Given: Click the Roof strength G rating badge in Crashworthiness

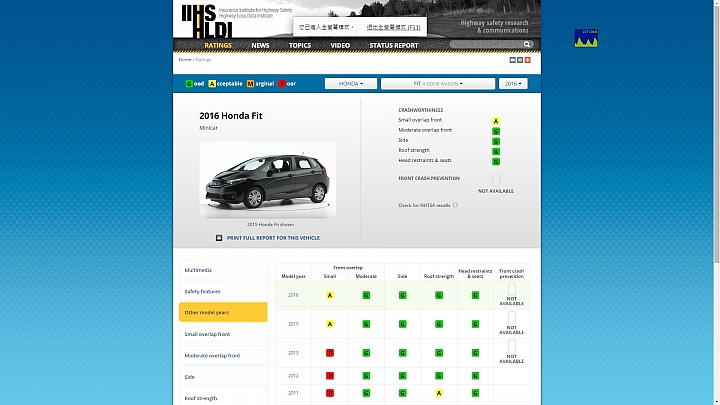Looking at the screenshot, I should [496, 152].
